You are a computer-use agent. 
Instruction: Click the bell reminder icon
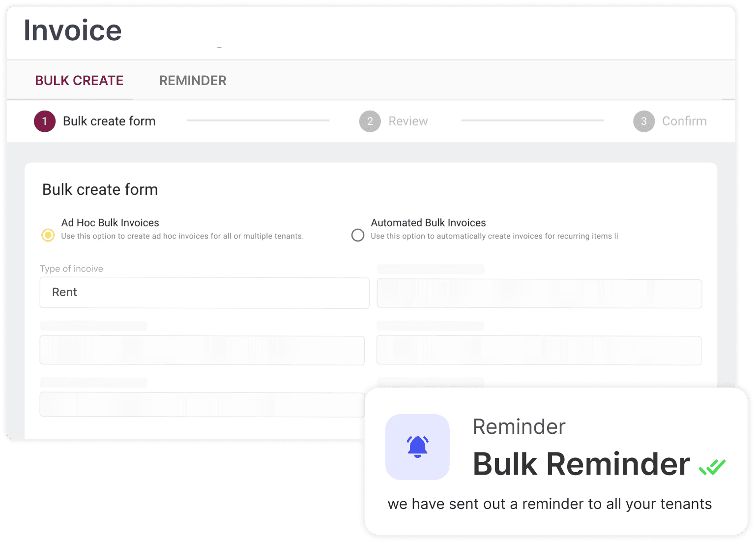pos(417,447)
